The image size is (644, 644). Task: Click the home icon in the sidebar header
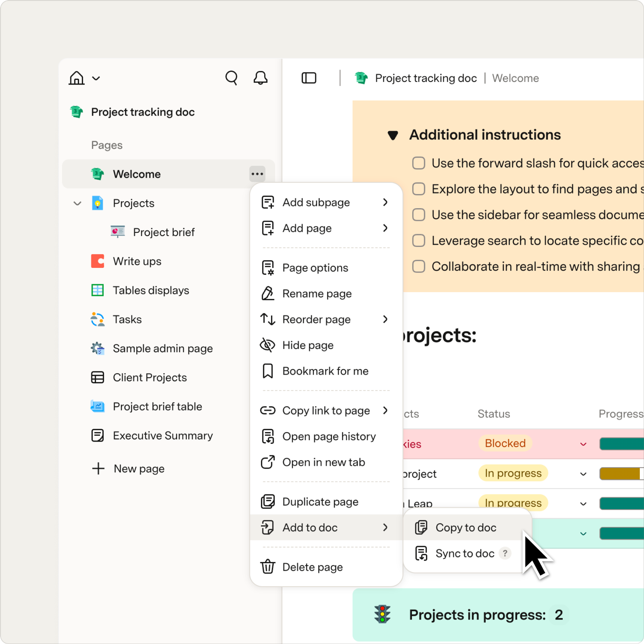pyautogui.click(x=76, y=78)
